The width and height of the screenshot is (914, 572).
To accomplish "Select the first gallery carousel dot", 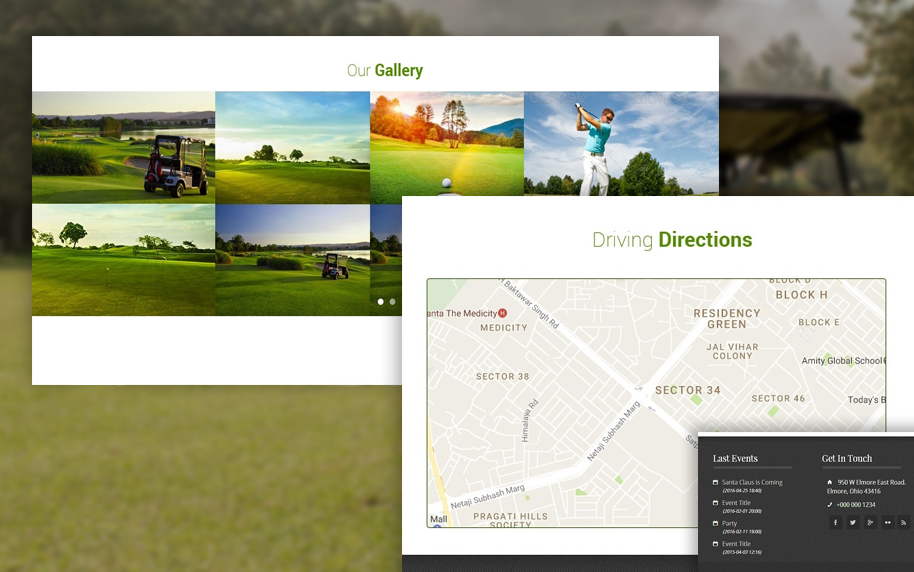I will coord(381,301).
